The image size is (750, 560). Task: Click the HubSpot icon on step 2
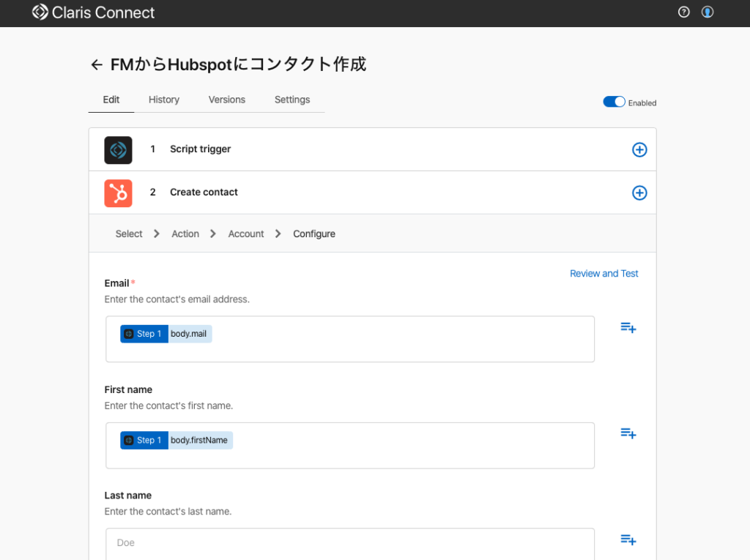tap(118, 193)
